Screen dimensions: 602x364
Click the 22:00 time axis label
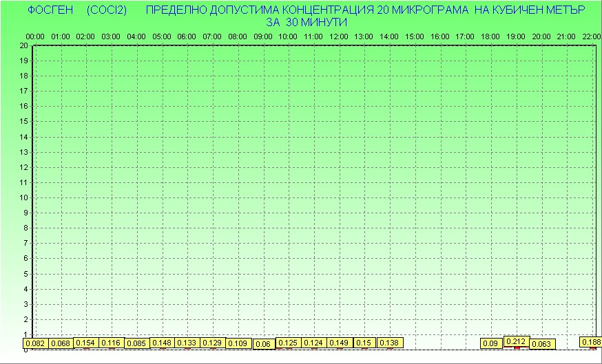pos(592,37)
